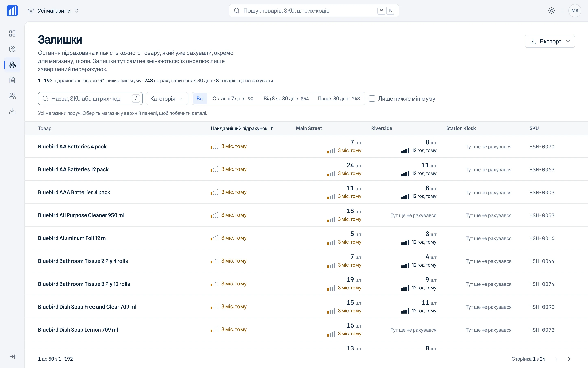Toggle the light theme sun icon
Viewport: 588px width, 368px height.
pos(551,11)
